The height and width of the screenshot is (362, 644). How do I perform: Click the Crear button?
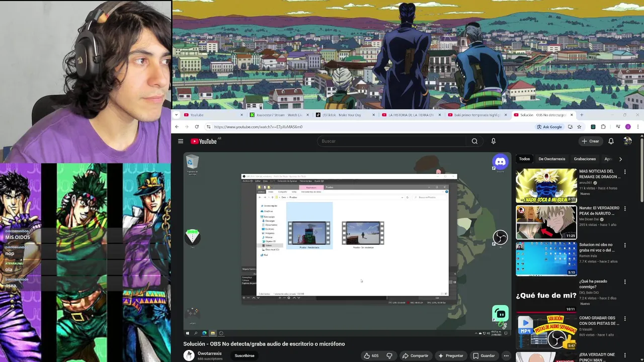(590, 141)
